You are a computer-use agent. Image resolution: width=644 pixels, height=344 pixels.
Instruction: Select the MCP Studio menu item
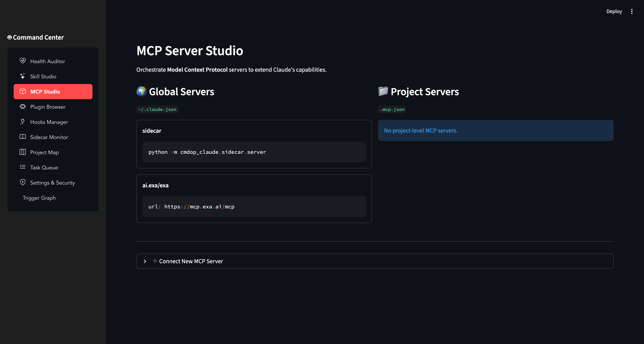53,92
